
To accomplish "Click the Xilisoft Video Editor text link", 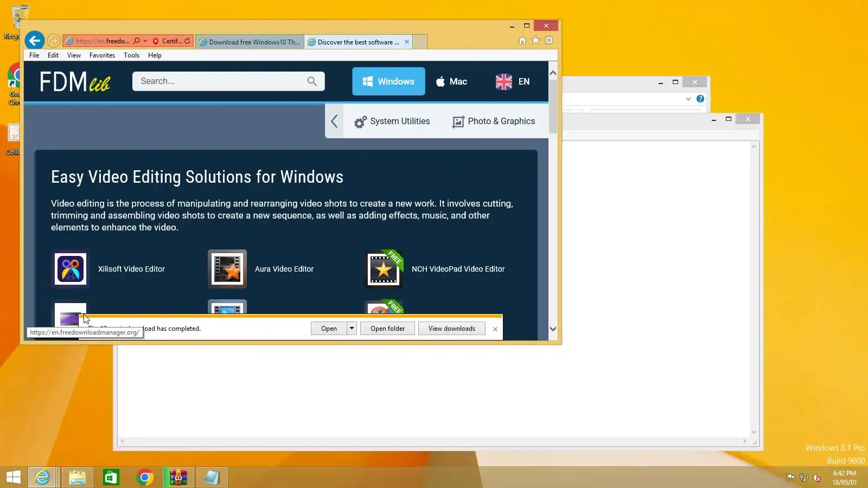I will coord(131,269).
